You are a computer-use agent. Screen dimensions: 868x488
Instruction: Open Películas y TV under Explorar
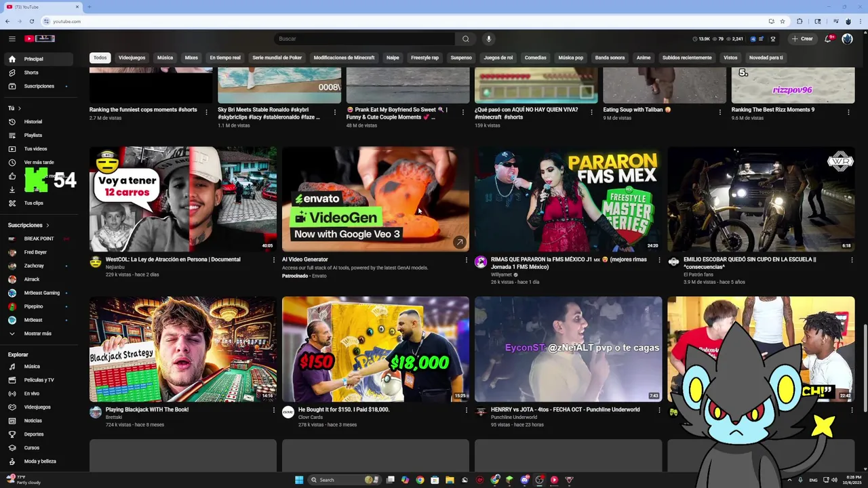[x=38, y=380]
